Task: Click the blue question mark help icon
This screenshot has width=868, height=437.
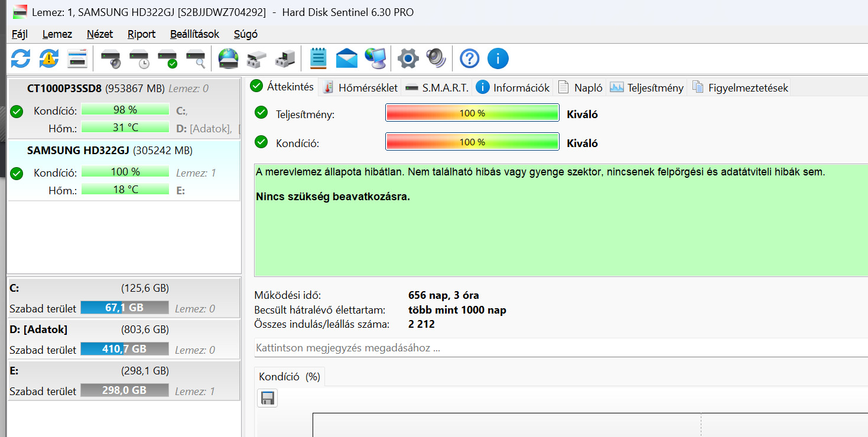Action: pos(469,58)
